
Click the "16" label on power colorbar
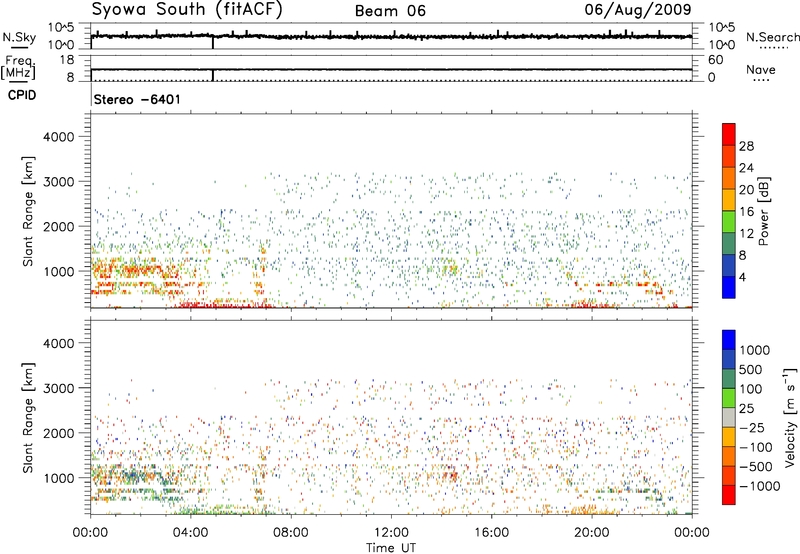tap(746, 212)
